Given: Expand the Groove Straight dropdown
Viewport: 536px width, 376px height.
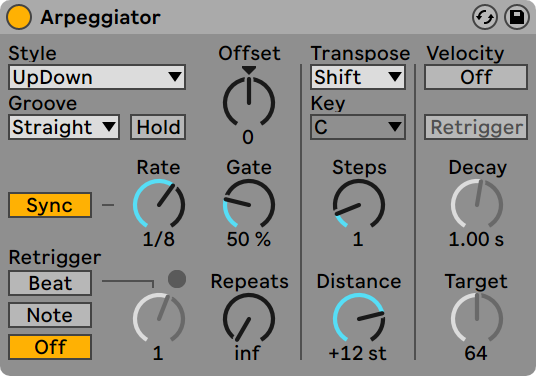Looking at the screenshot, I should click(x=64, y=127).
